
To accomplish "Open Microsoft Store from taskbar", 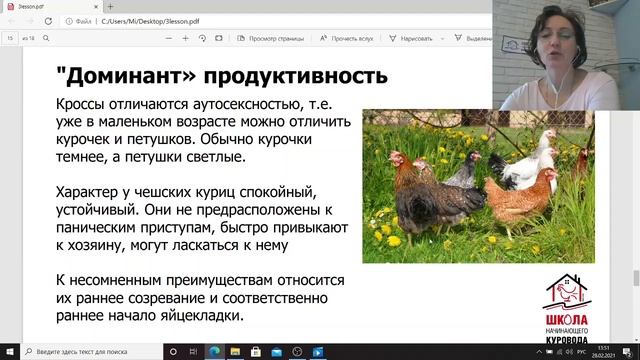I will [x=256, y=351].
